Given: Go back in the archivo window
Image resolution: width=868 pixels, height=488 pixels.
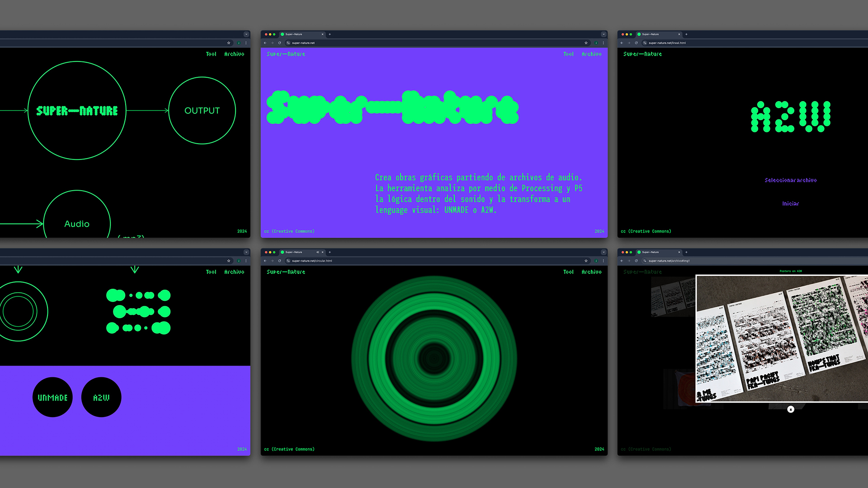Looking at the screenshot, I should click(x=622, y=261).
